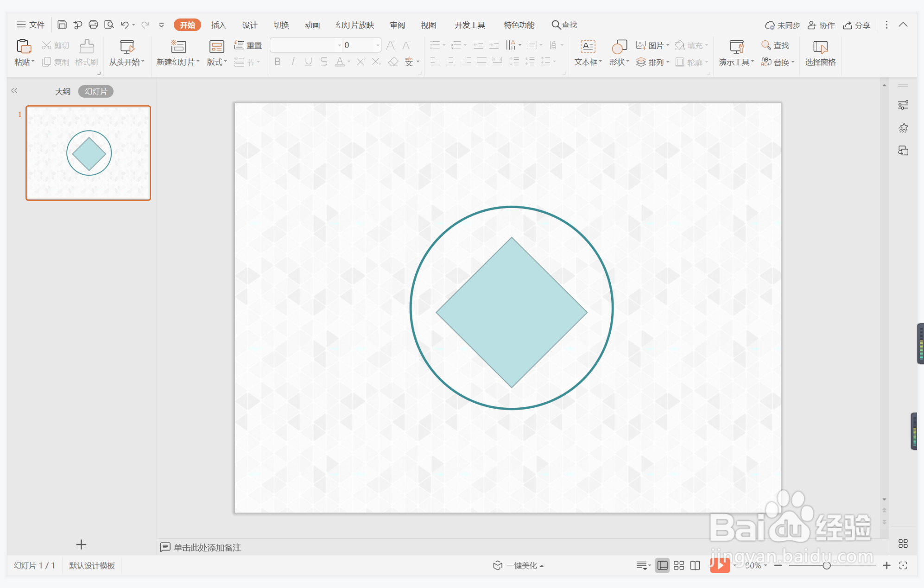Click the Share button
This screenshot has height=588, width=924.
pos(856,25)
